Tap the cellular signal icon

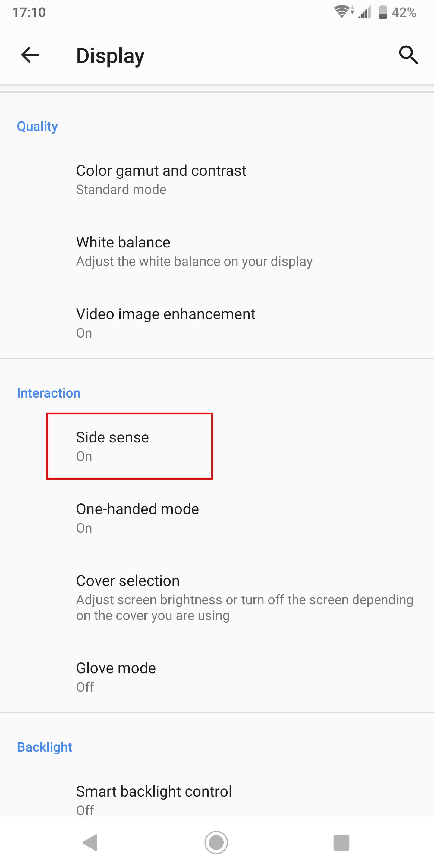[364, 12]
